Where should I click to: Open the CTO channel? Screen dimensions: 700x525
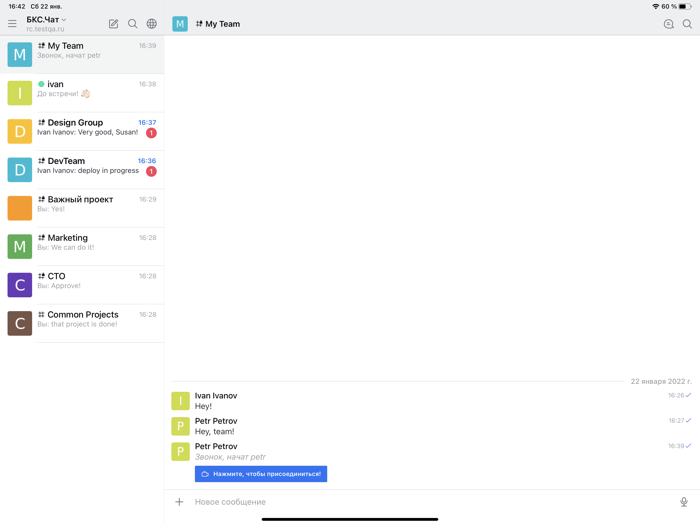click(x=82, y=285)
